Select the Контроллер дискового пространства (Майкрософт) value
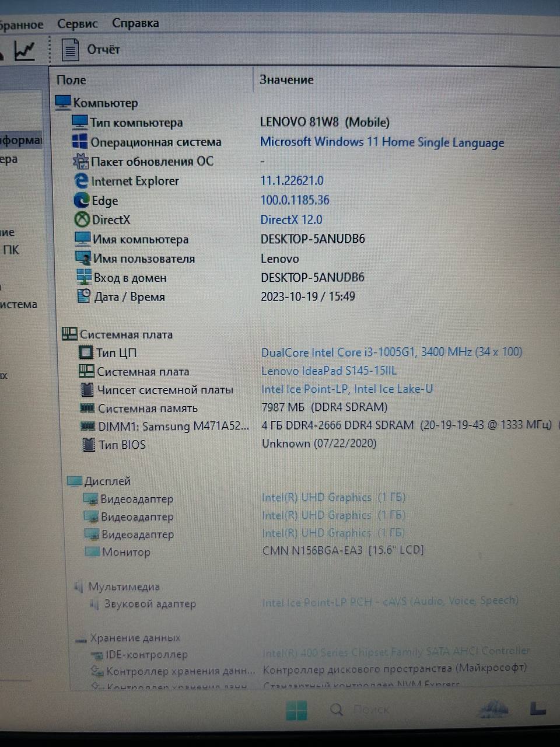The height and width of the screenshot is (747, 560). coord(395,668)
